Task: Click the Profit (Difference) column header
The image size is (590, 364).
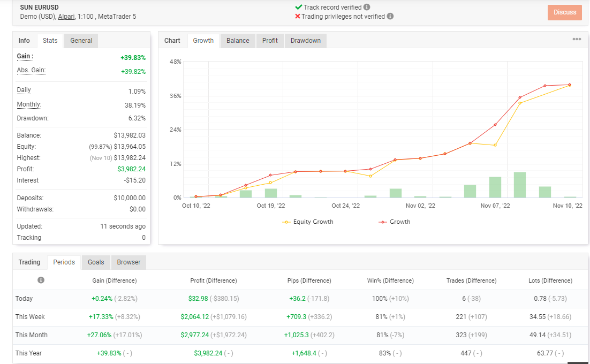Action: click(213, 280)
